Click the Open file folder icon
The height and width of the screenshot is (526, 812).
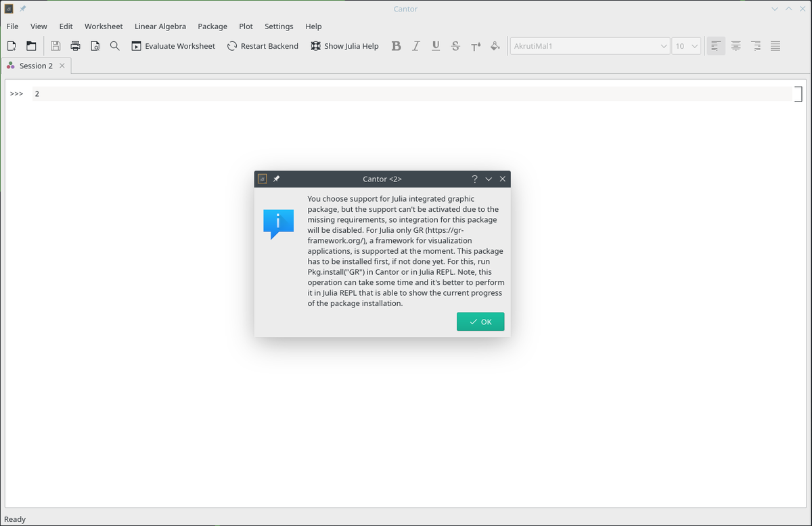(x=31, y=46)
